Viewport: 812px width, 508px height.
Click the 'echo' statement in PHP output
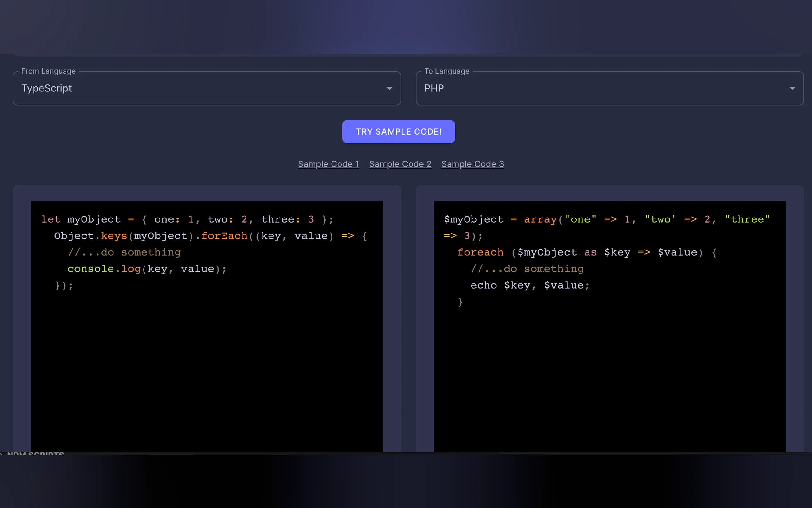click(483, 285)
